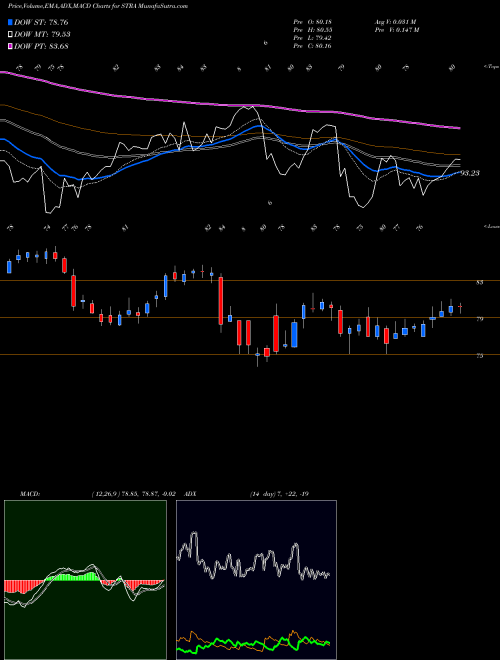This screenshot has width=500, height=660.
Task: Select the 'DOW PT: 83.68' legend label
Action: (x=41, y=46)
